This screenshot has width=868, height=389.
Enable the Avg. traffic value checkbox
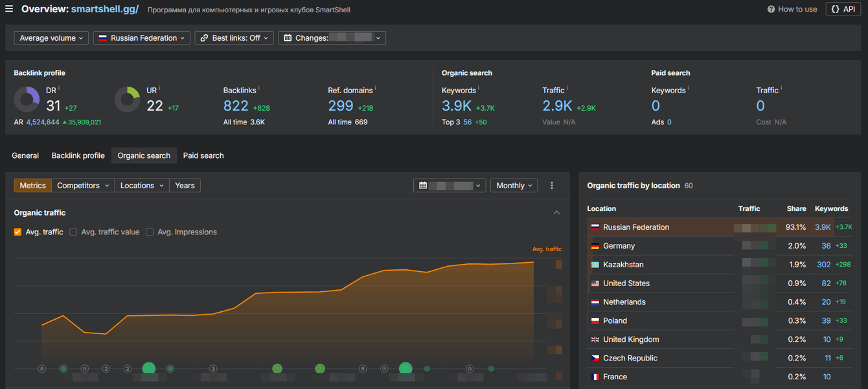point(73,232)
